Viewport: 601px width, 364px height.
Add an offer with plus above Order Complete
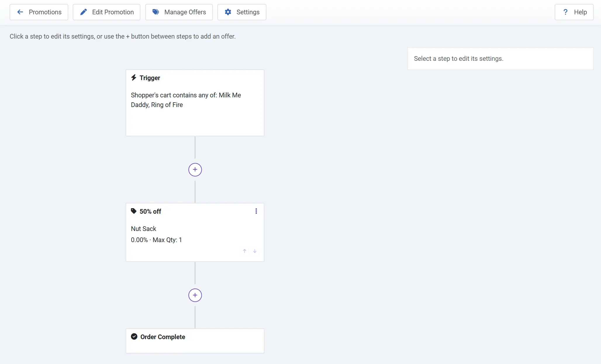195,295
